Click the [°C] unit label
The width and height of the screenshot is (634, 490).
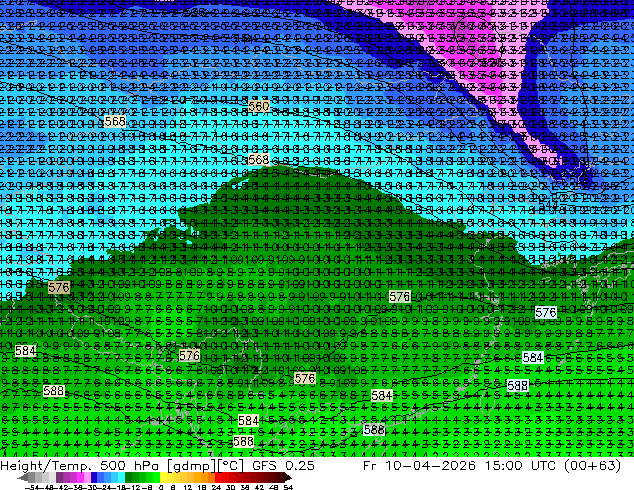(x=231, y=466)
